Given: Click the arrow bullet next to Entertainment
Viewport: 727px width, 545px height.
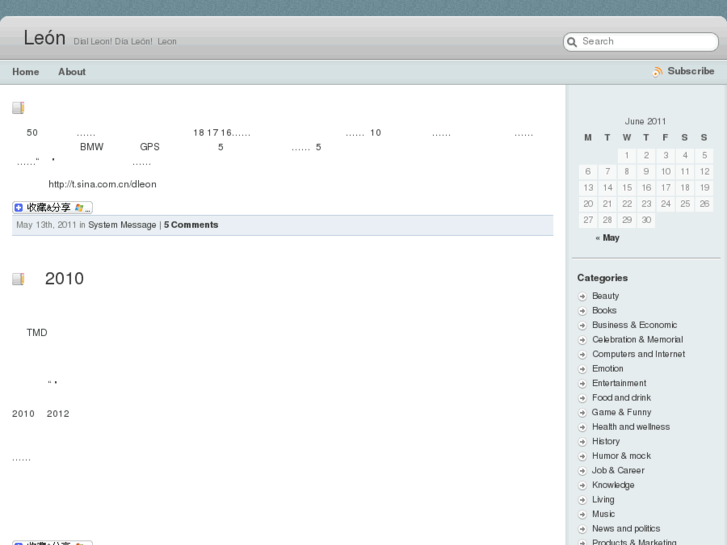Looking at the screenshot, I should click(x=582, y=384).
